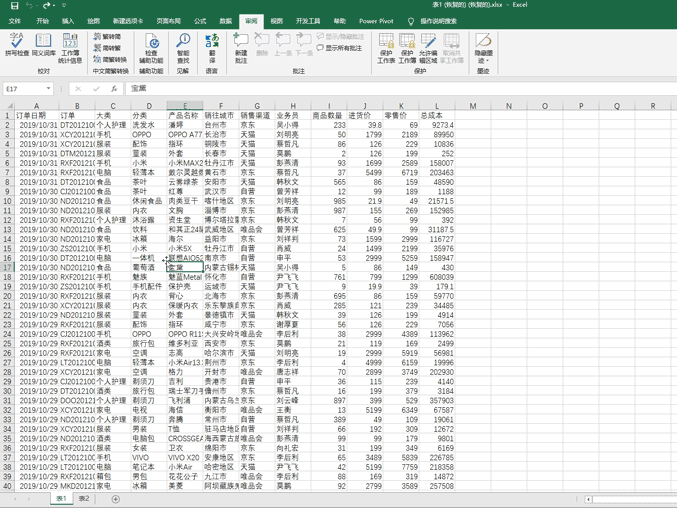This screenshot has height=508, width=677.
Task: Click Unshare Workbook (取消共享工作簿)
Action: [x=451, y=48]
